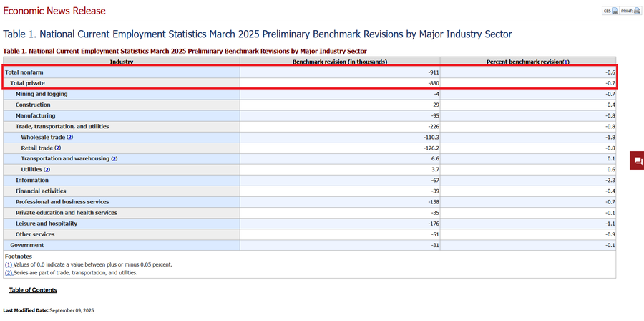Click the -51 Other services value
The image size is (644, 321).
coord(434,234)
